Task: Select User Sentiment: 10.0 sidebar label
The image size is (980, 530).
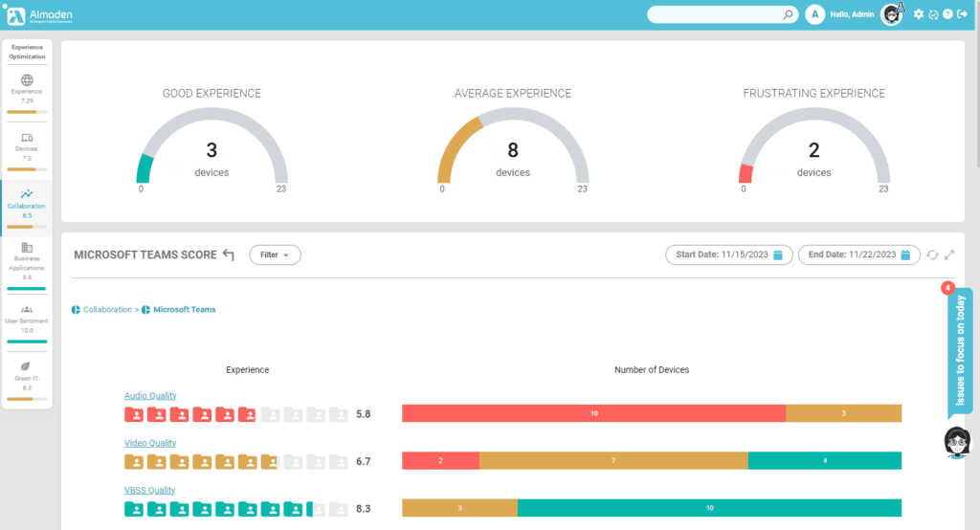Action: point(27,325)
